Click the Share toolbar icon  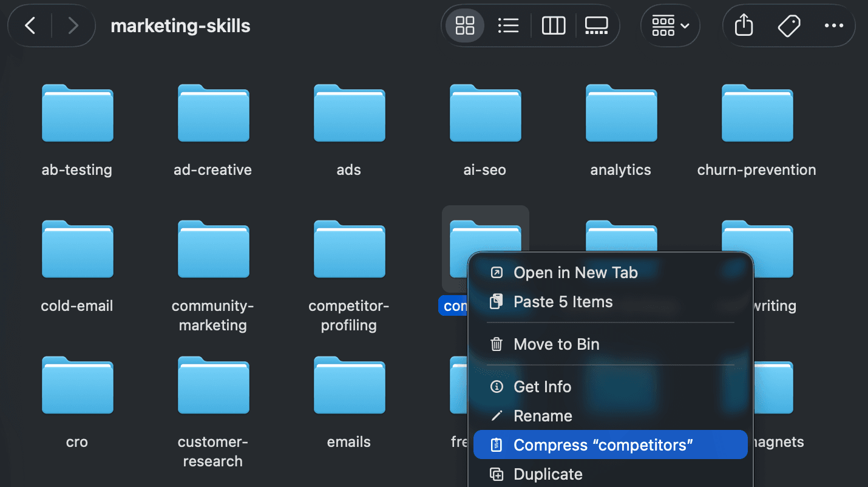tap(744, 26)
